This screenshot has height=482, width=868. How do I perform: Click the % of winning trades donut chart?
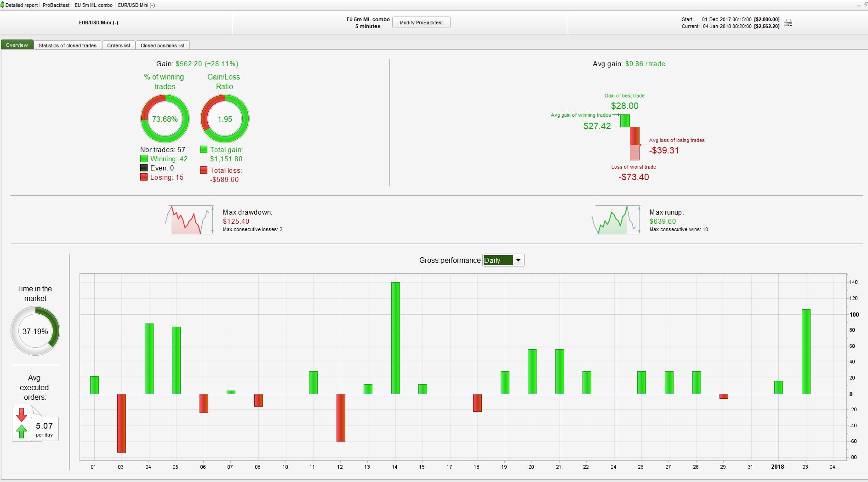165,119
